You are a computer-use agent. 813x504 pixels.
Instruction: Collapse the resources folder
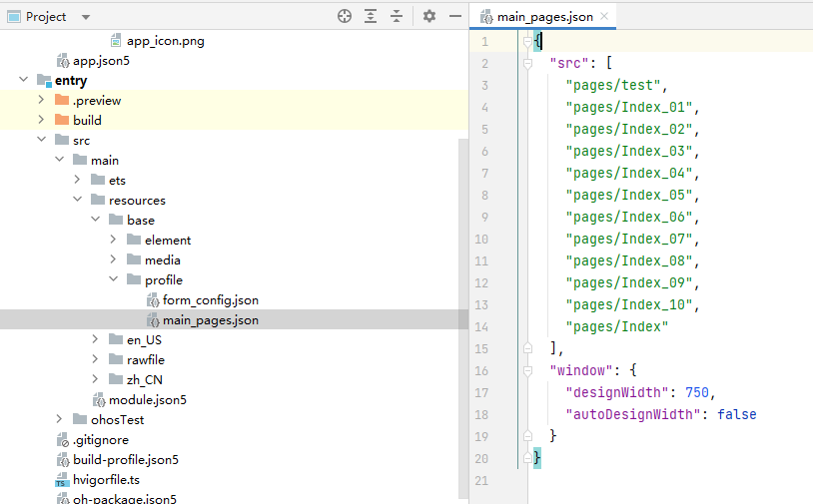(78, 200)
